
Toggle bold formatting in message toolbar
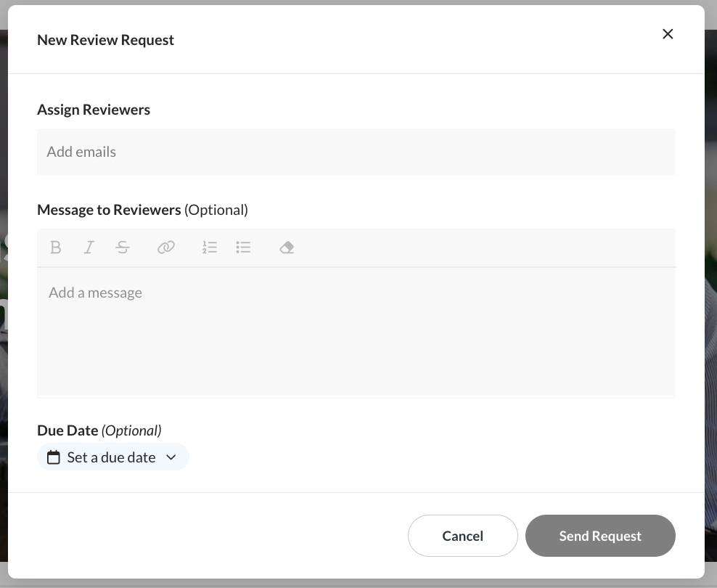[x=55, y=248]
